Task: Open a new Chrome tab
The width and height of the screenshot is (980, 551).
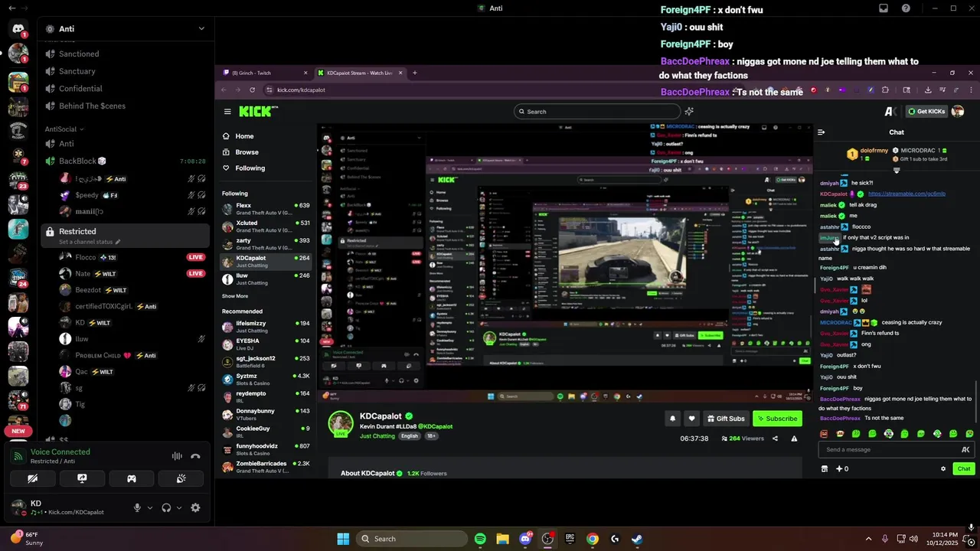Action: [414, 73]
